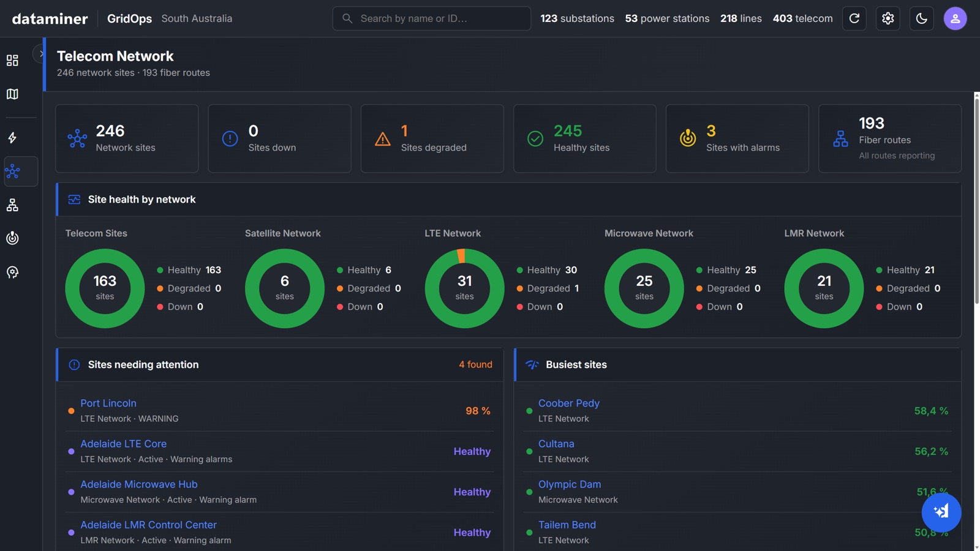Image resolution: width=980 pixels, height=551 pixels.
Task: Open the Olympic Dam site link
Action: coord(570,484)
